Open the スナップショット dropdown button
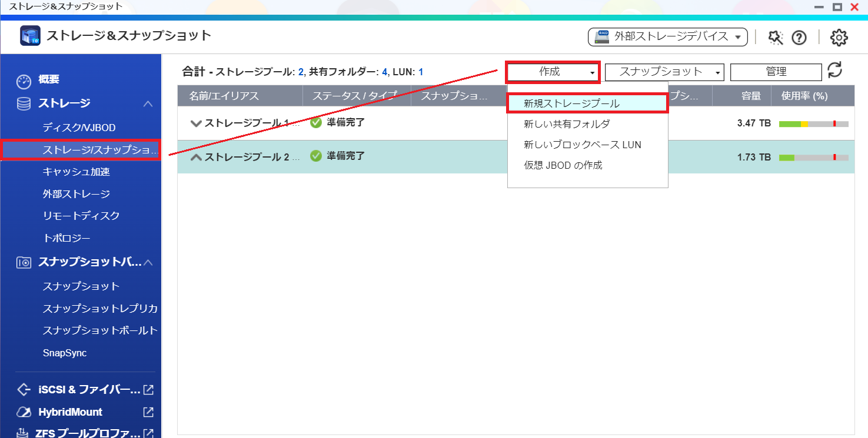 (x=664, y=72)
